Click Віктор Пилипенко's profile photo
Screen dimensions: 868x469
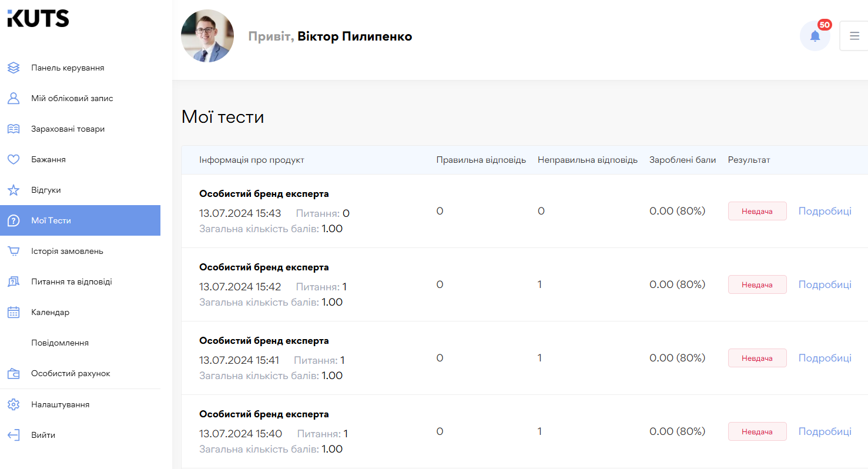(207, 36)
